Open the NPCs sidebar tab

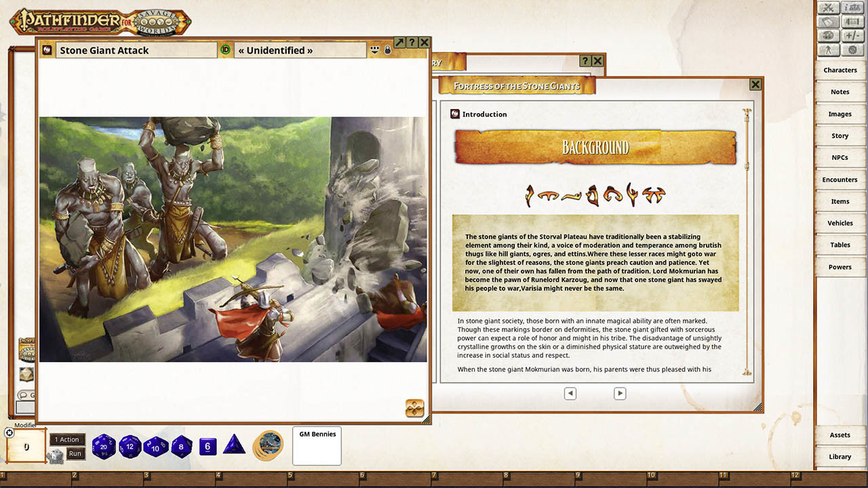coord(840,157)
